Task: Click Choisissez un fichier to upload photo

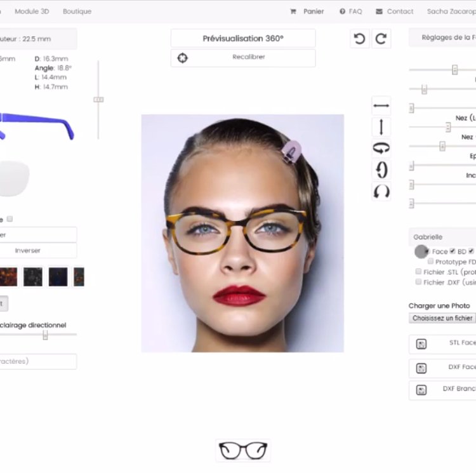Action: click(x=442, y=318)
